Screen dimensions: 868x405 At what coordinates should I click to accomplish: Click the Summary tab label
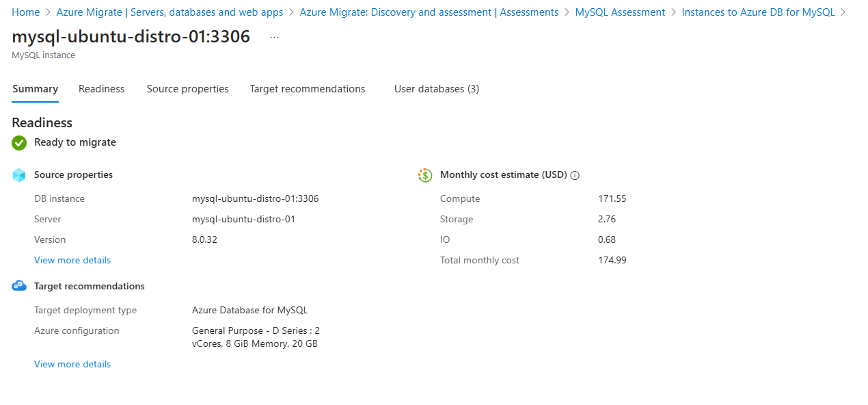(x=35, y=88)
